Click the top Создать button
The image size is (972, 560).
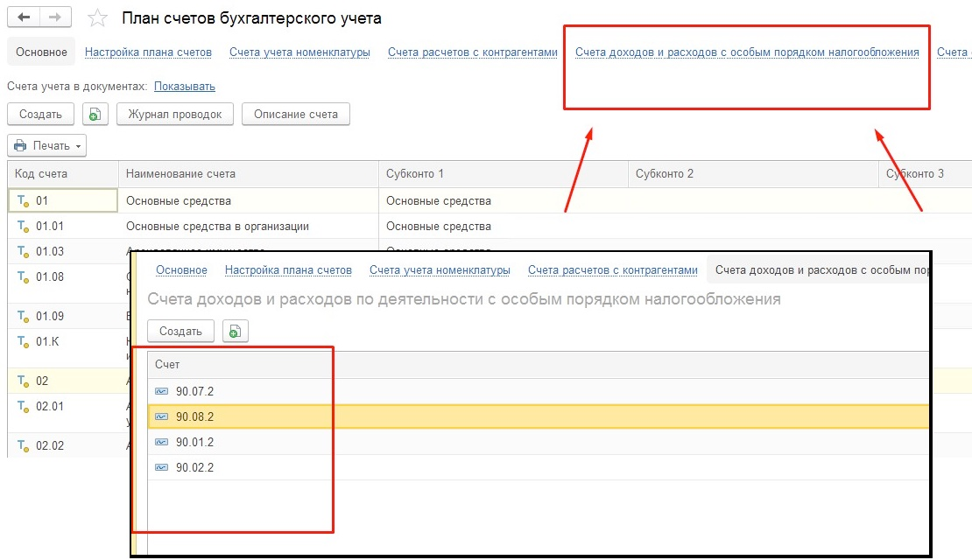40,114
